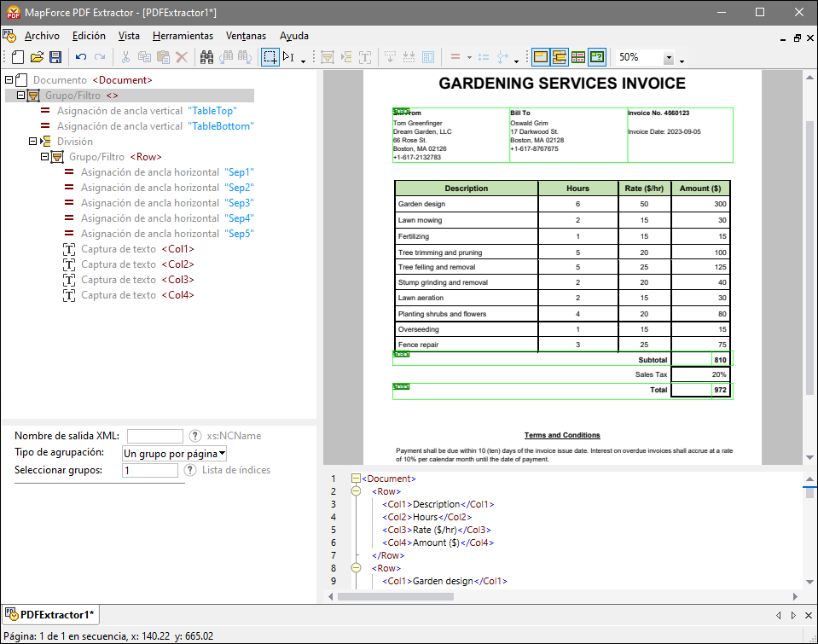Open the Edición menu
This screenshot has height=644, width=818.
89,36
